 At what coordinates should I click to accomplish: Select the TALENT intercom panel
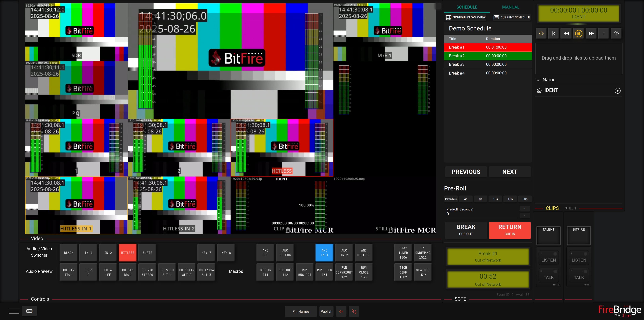pyautogui.click(x=549, y=235)
